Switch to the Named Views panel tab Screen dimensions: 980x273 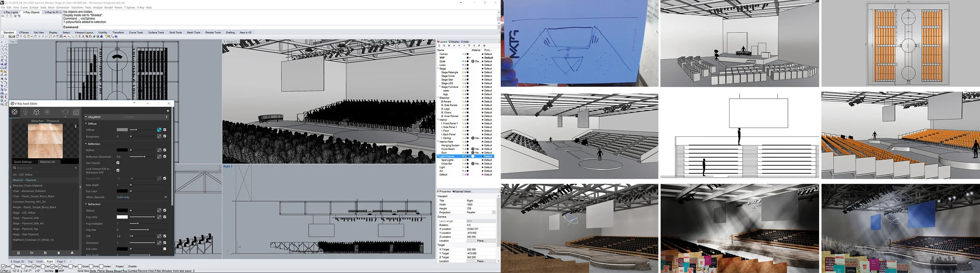point(463,192)
